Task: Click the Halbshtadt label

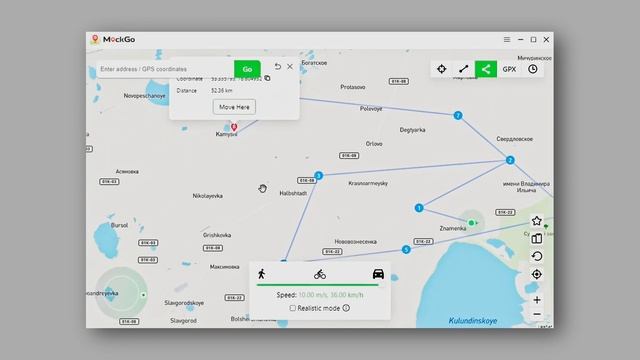Action: 293,193
